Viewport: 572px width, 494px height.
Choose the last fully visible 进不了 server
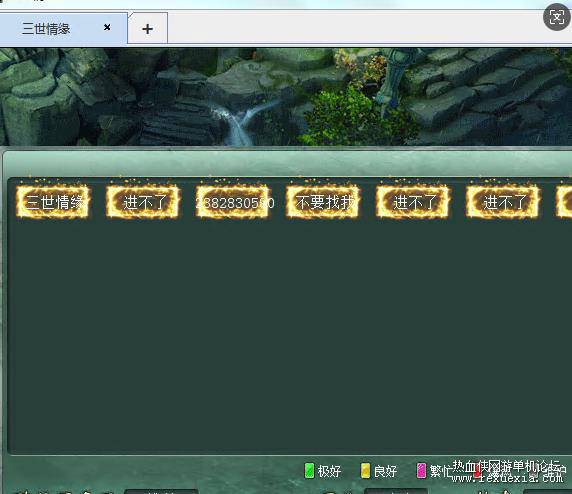503,202
